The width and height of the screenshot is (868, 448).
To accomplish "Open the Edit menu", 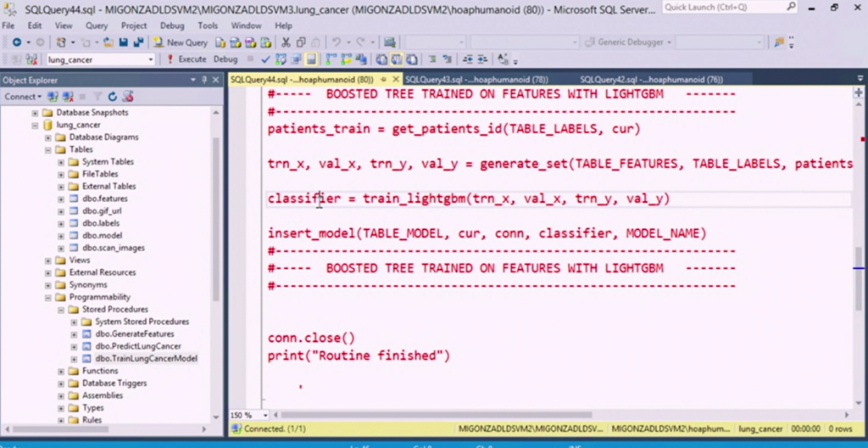I will 34,25.
